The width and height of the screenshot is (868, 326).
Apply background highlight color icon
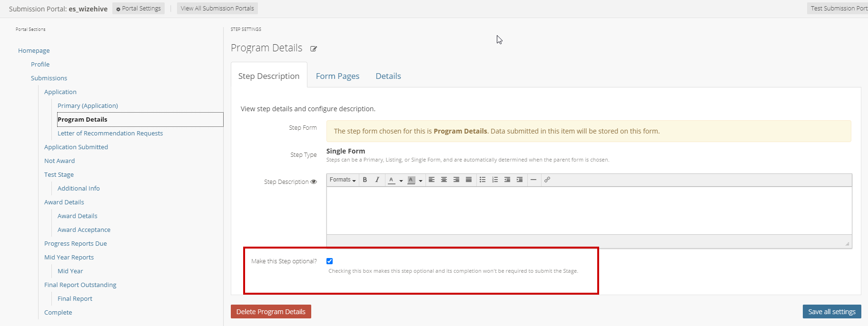click(412, 180)
